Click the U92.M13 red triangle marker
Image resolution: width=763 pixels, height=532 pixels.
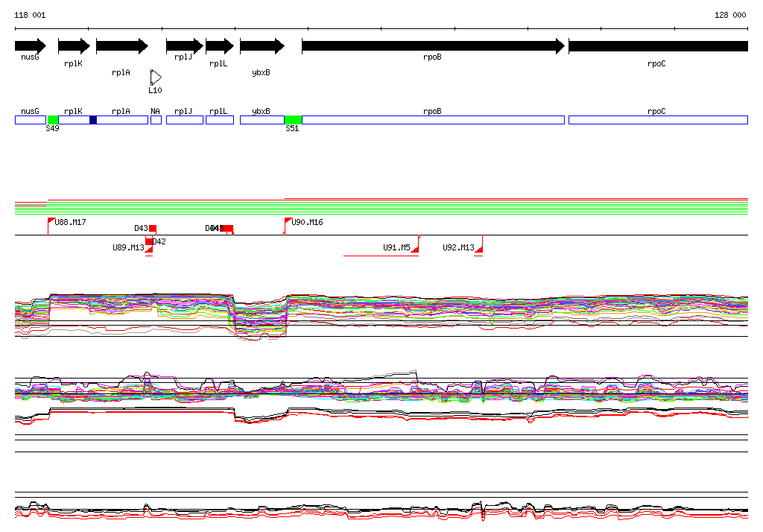point(479,249)
